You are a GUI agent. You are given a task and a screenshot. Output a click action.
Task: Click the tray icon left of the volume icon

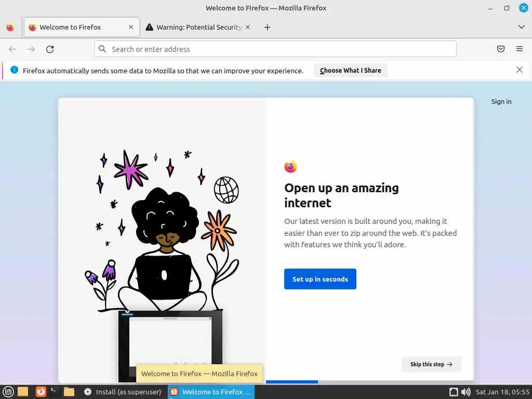coord(454,392)
